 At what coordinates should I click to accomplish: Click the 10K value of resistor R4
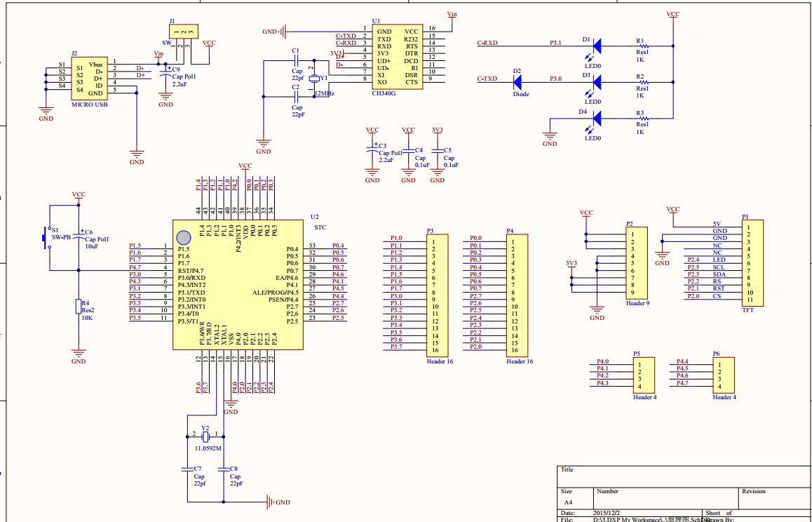87,318
